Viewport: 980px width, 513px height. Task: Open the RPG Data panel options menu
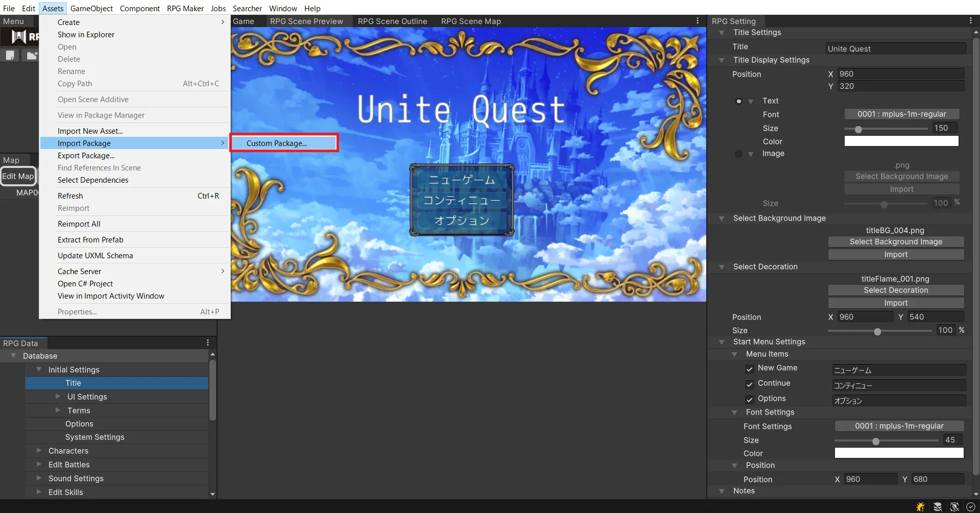[x=208, y=343]
